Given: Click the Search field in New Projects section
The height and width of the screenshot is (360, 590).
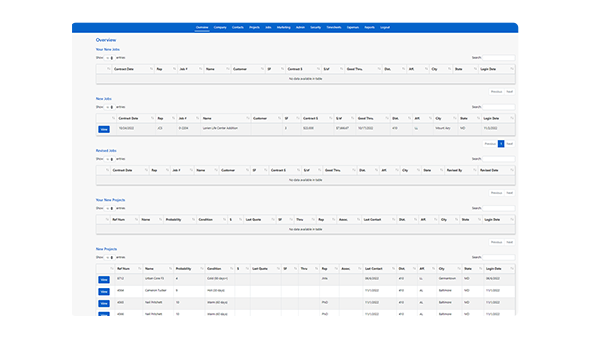Looking at the screenshot, I should click(499, 257).
